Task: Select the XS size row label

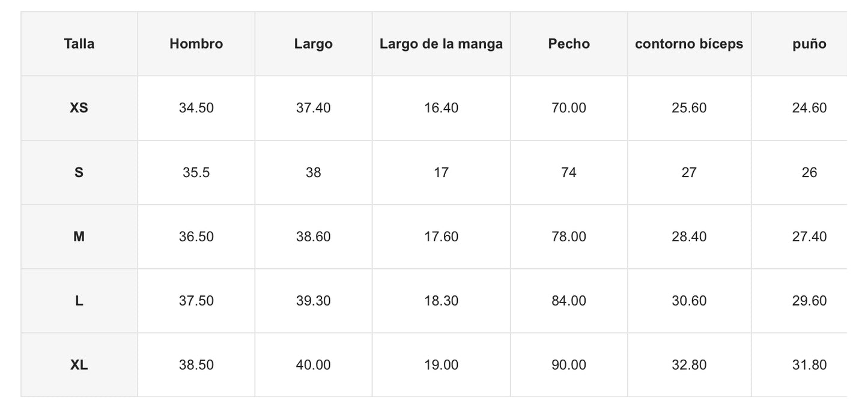Action: 79,108
